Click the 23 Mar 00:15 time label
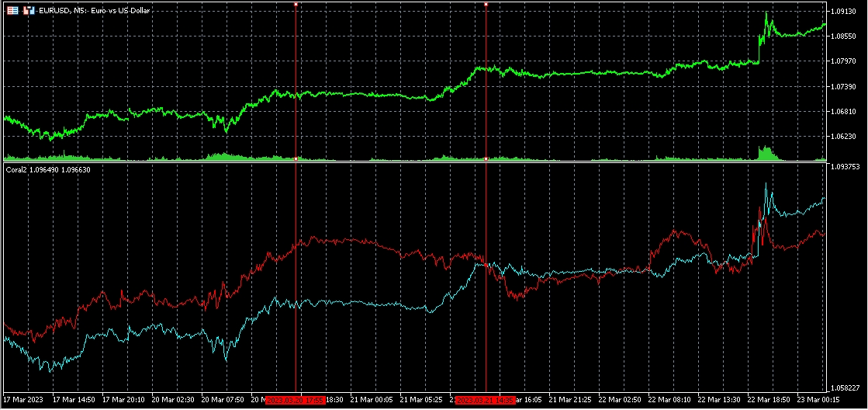This screenshot has width=868, height=410. [818, 399]
